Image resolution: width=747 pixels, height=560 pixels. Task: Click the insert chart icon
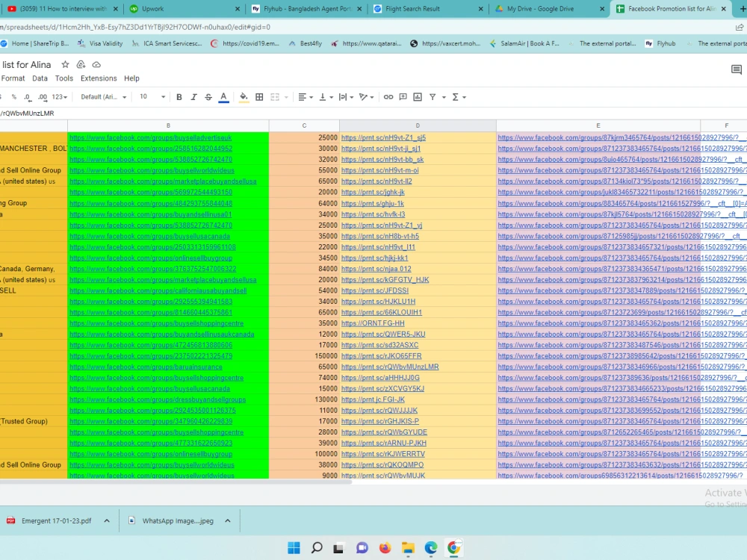click(x=418, y=96)
